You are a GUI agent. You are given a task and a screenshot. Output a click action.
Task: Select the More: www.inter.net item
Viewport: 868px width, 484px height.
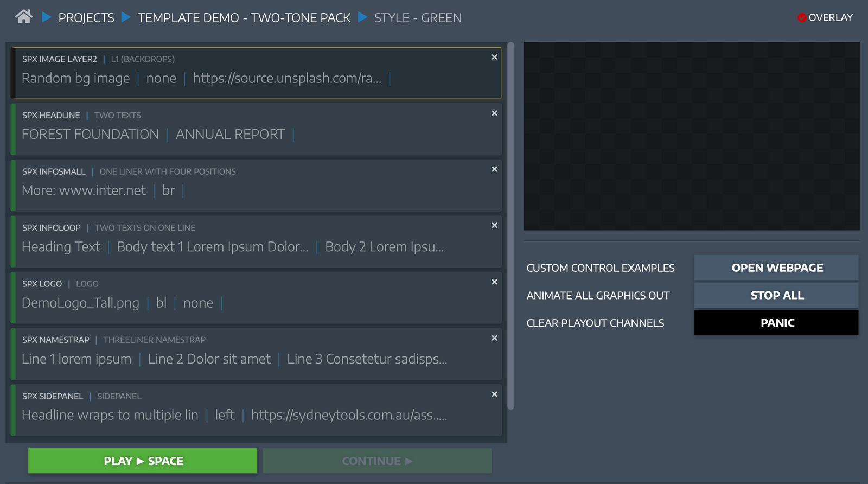pos(256,185)
